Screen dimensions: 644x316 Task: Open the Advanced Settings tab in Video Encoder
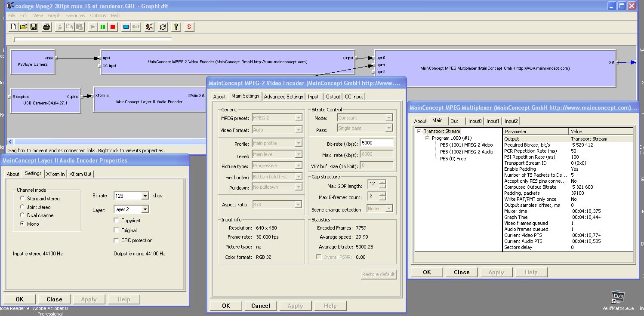283,97
